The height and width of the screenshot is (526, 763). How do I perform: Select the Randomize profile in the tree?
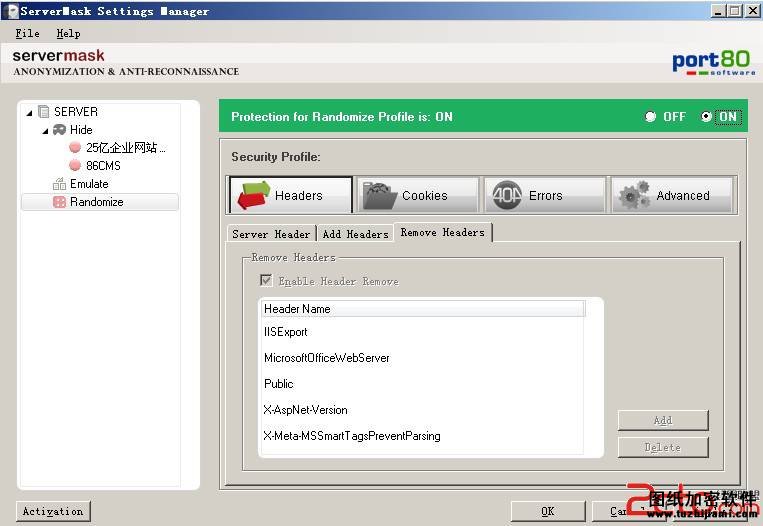click(100, 202)
